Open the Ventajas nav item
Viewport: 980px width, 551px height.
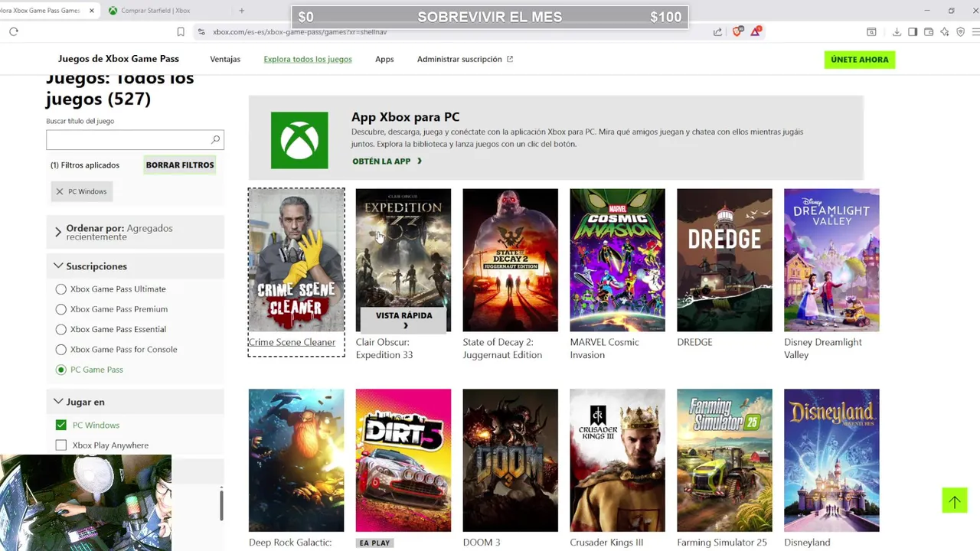coord(225,59)
